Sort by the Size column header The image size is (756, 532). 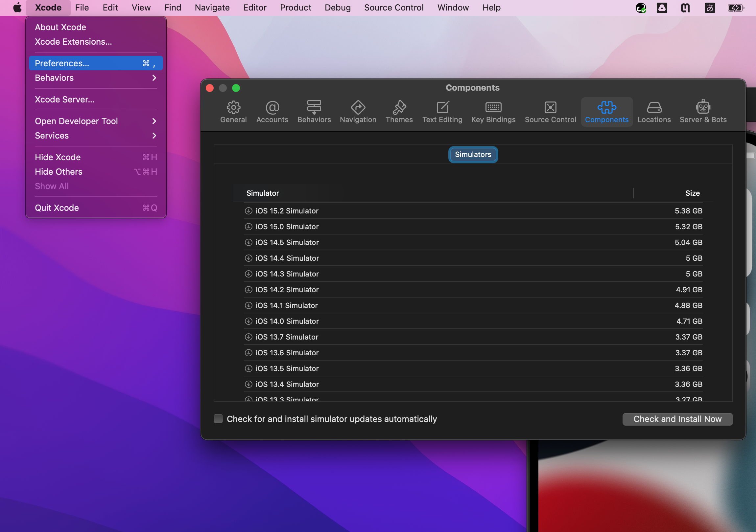(x=693, y=193)
